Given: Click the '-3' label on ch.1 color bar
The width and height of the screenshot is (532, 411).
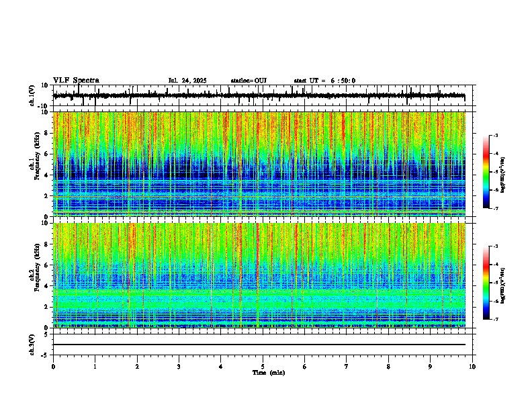Looking at the screenshot, I should point(496,135).
